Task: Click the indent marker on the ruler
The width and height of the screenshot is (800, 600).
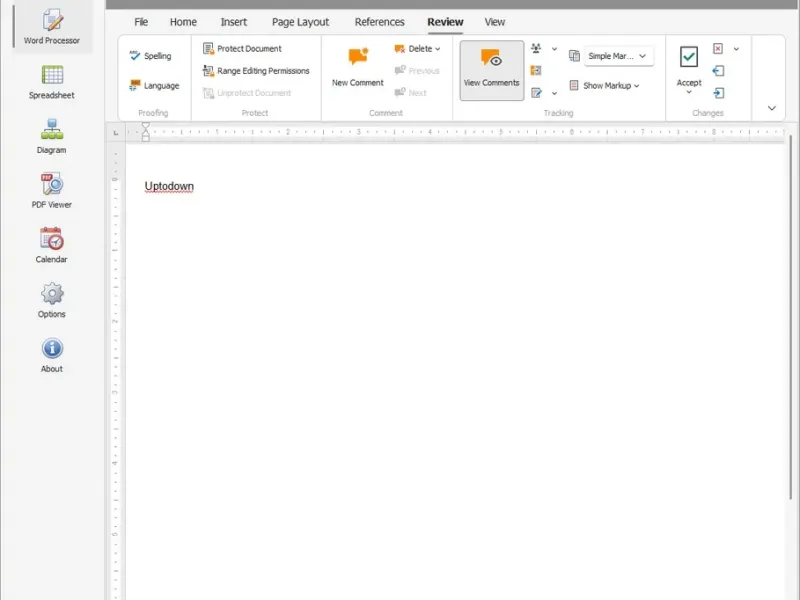Action: tap(146, 132)
